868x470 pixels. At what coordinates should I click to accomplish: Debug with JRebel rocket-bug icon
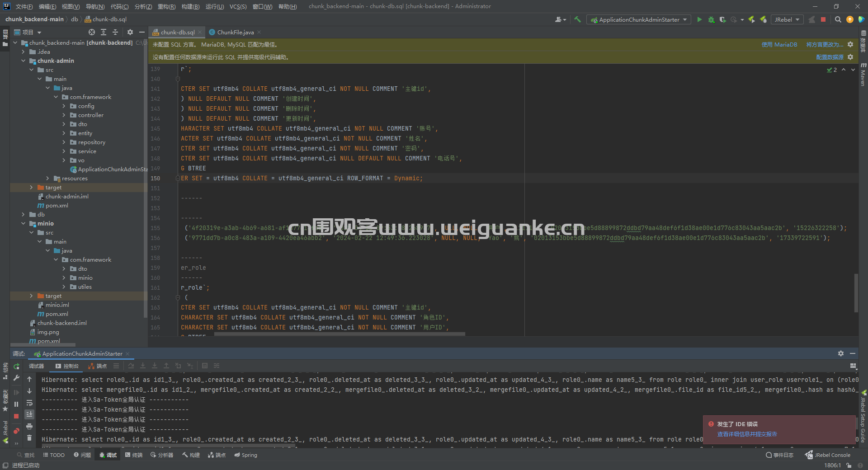point(763,19)
